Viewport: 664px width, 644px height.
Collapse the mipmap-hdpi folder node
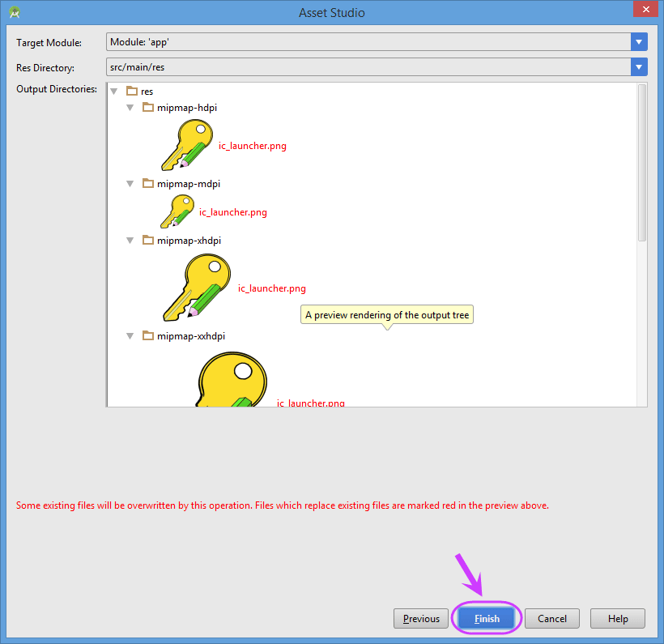[x=130, y=108]
